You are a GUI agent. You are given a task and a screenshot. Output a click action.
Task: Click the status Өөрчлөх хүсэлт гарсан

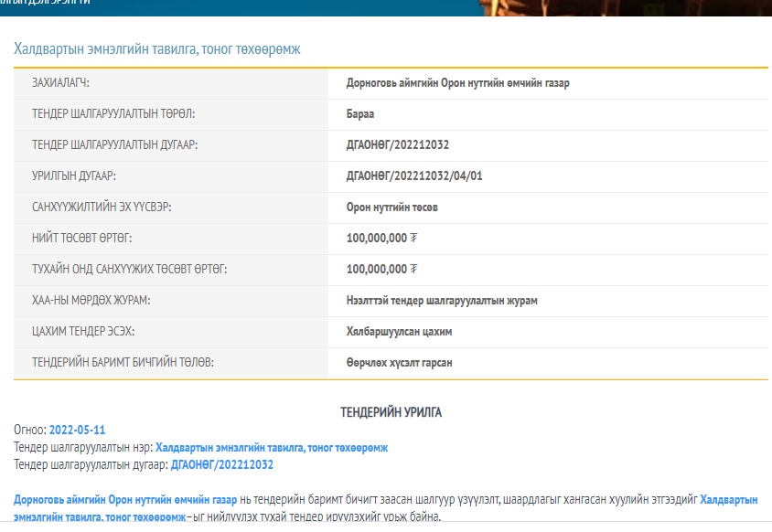(400, 363)
